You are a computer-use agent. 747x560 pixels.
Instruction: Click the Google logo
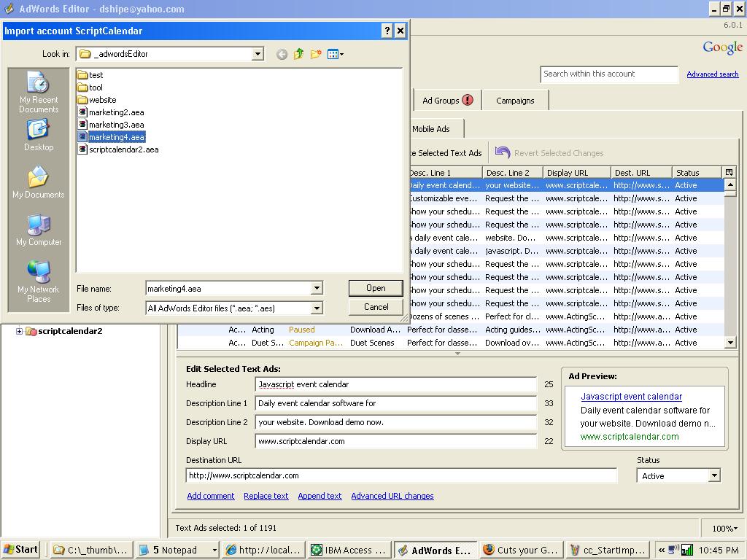click(x=723, y=47)
